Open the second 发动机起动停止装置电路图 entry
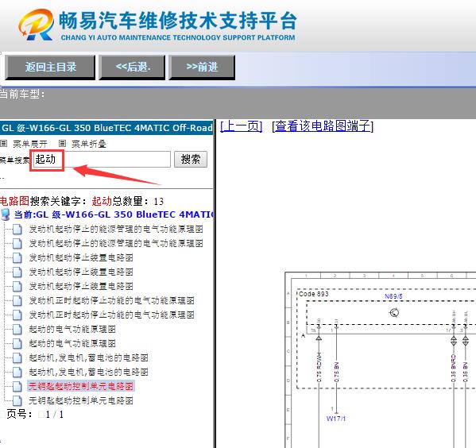Screen dimensions: 476x448 (x=81, y=272)
